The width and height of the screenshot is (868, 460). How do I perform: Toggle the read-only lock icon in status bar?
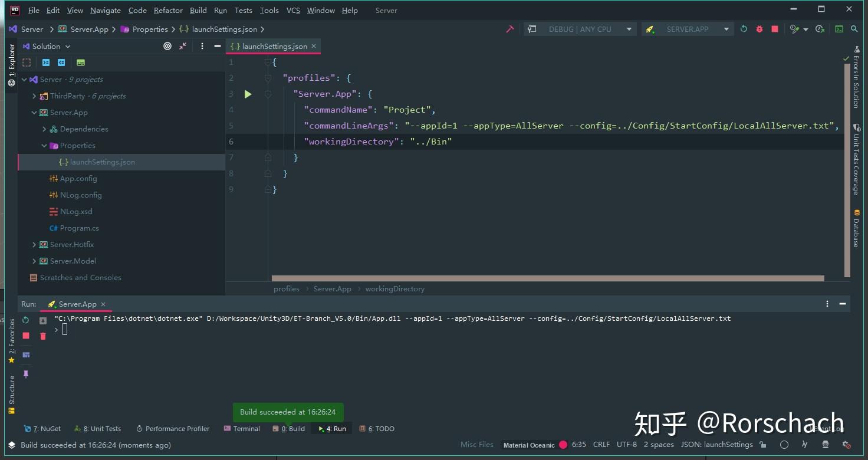(762, 444)
